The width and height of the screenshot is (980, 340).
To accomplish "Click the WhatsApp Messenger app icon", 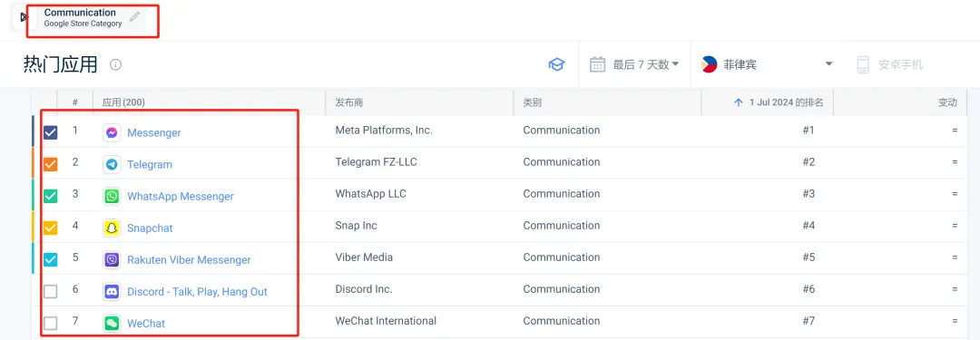I will [112, 196].
